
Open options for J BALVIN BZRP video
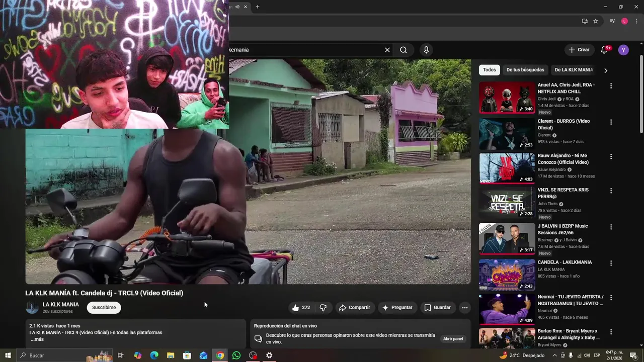(611, 227)
